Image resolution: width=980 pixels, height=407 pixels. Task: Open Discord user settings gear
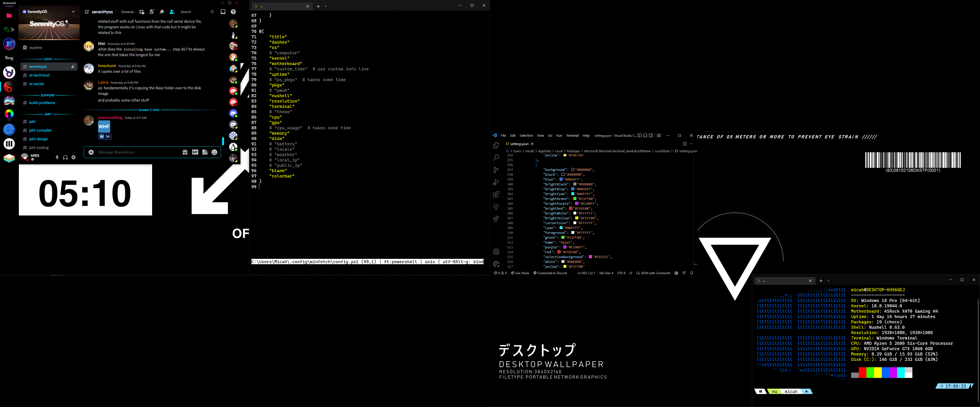click(73, 157)
